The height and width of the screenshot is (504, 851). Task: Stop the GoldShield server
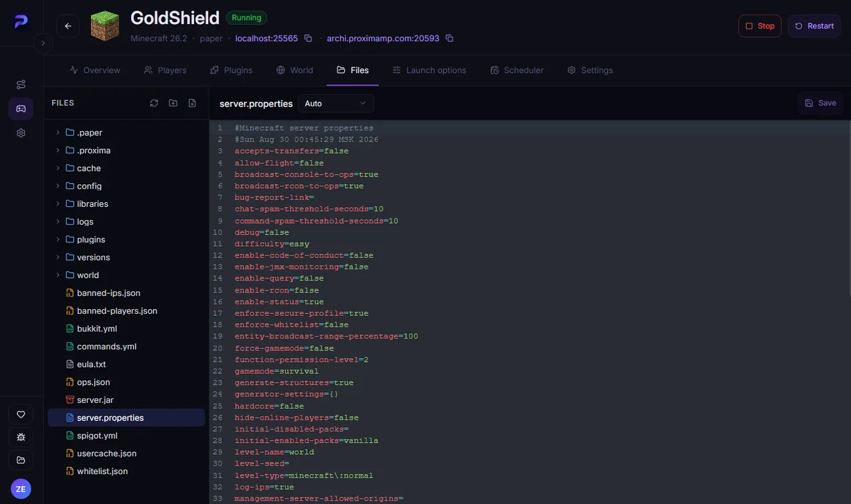point(760,26)
